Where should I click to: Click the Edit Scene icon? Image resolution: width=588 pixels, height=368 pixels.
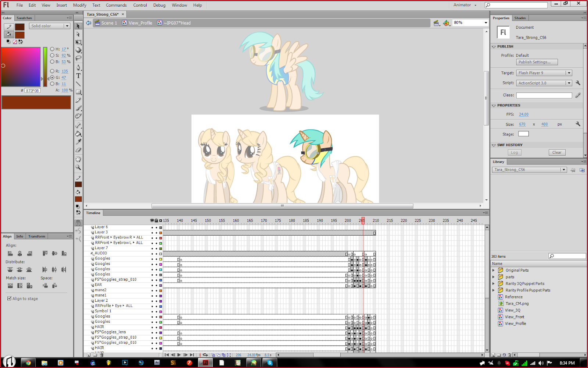click(436, 23)
